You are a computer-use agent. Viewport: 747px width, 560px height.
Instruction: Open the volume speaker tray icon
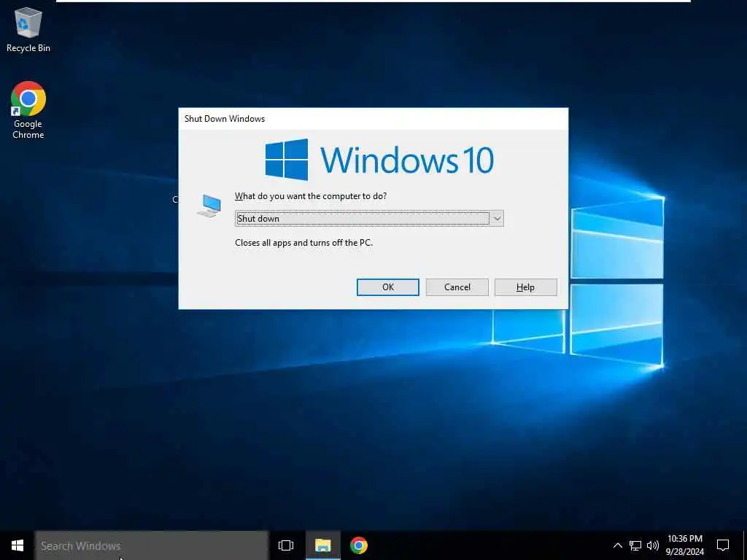pyautogui.click(x=653, y=545)
